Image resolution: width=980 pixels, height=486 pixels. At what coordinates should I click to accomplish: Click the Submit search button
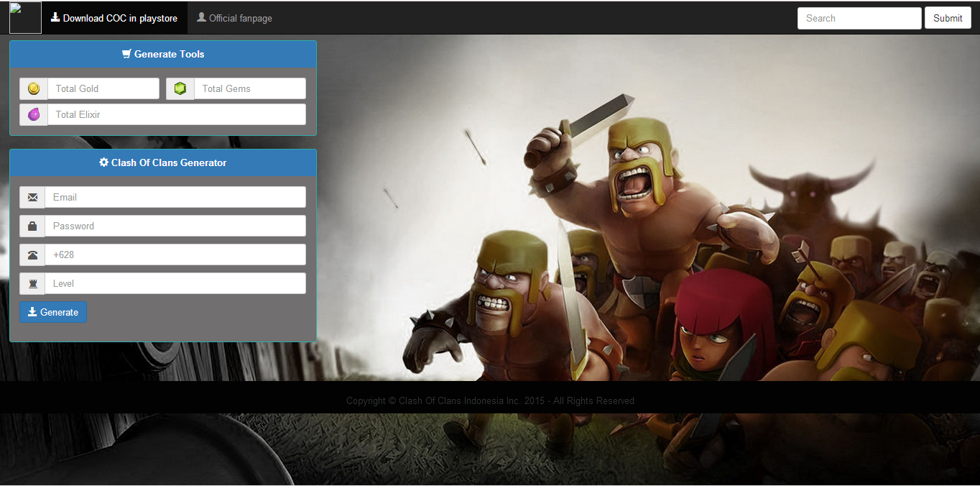(948, 18)
